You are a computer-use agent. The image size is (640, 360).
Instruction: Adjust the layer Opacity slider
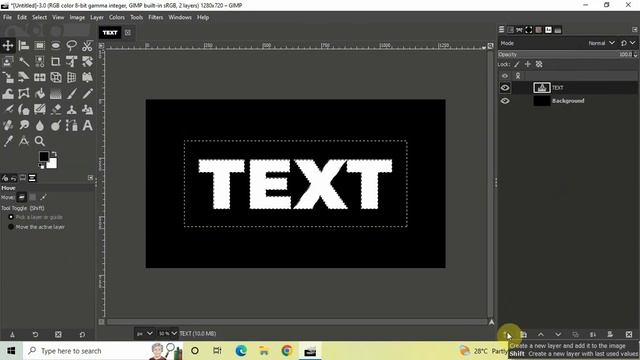(x=565, y=54)
